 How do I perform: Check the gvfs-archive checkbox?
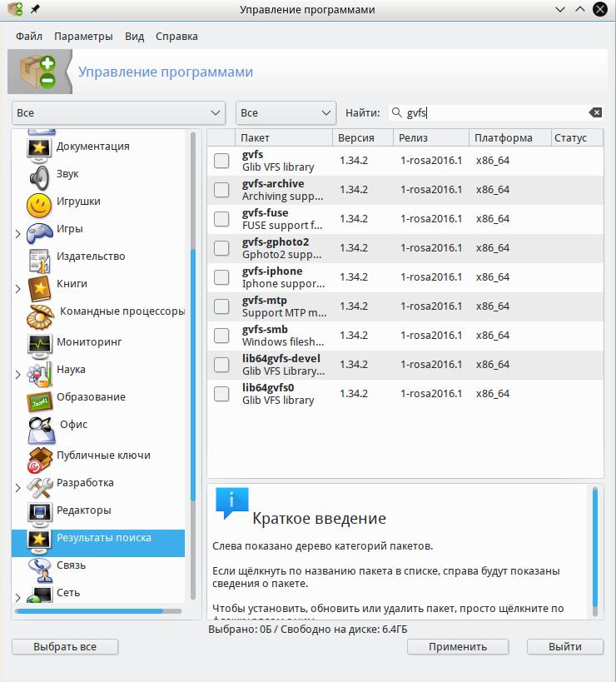(x=221, y=190)
